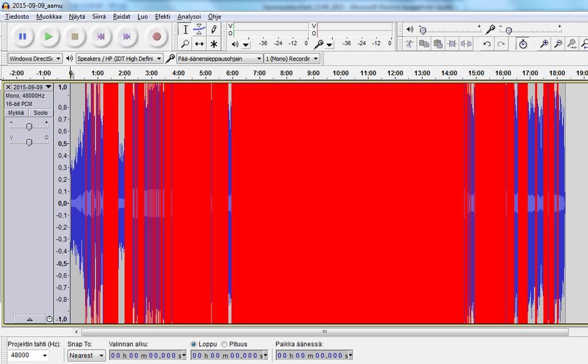Open the Efekti menu

tap(163, 17)
